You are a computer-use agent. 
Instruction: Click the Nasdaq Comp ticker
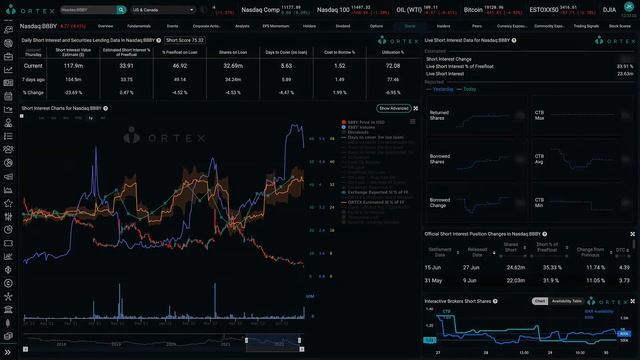coord(276,10)
